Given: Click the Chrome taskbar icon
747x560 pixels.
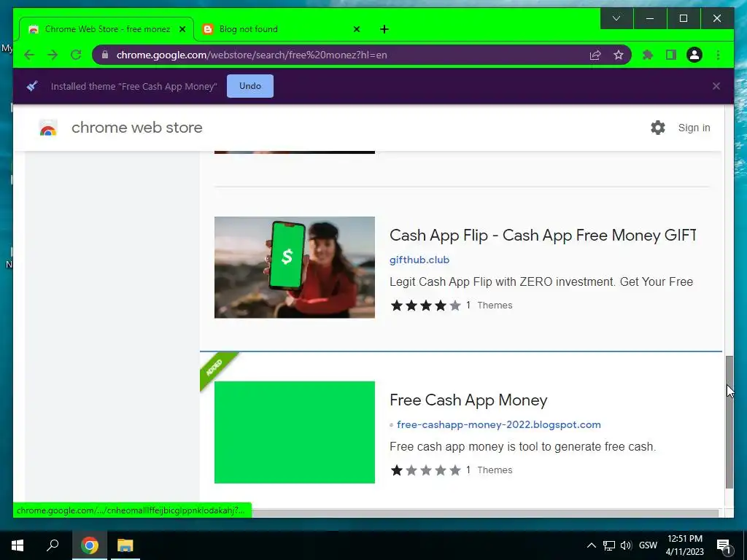Looking at the screenshot, I should click(x=89, y=545).
